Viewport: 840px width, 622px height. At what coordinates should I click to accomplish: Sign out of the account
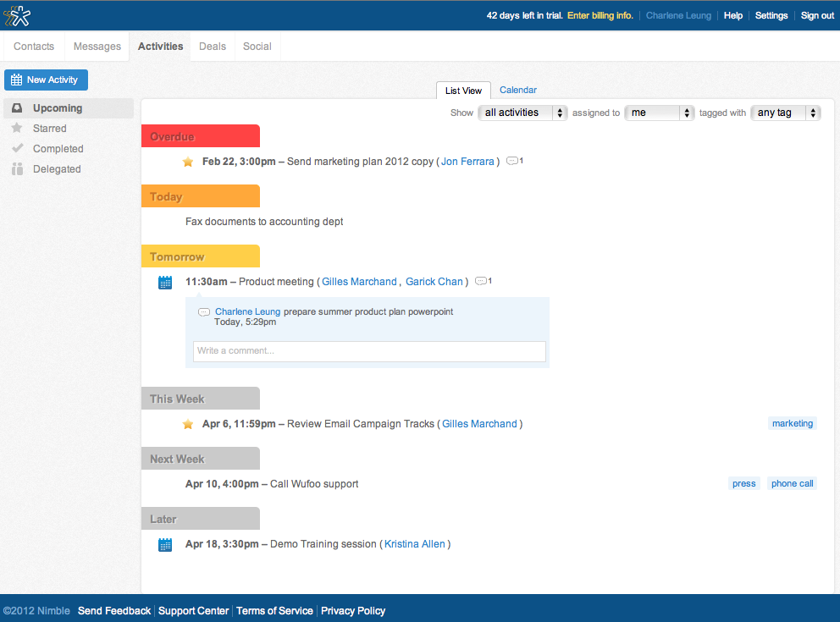point(817,15)
